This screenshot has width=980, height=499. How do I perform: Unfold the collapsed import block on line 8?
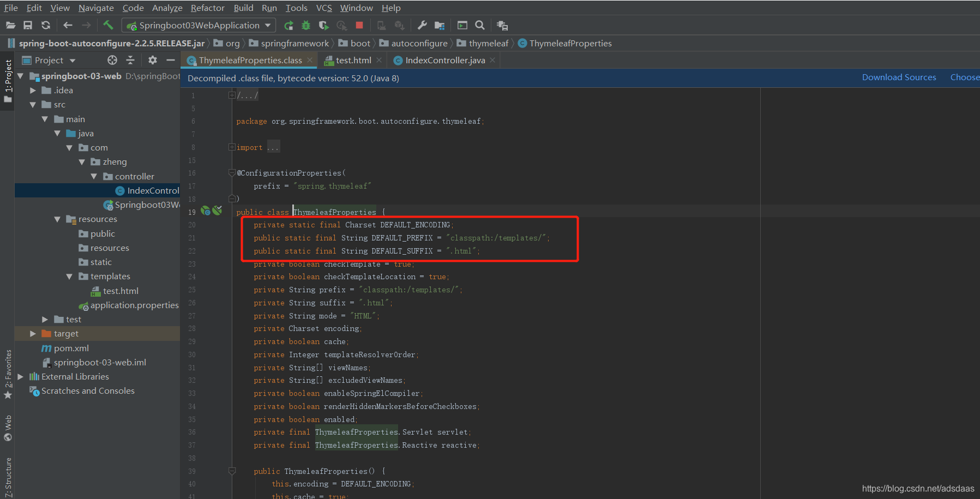[232, 147]
